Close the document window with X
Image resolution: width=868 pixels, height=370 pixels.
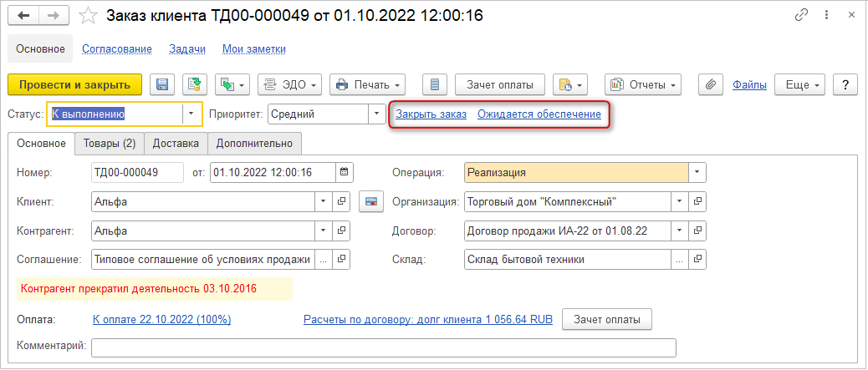click(x=851, y=16)
